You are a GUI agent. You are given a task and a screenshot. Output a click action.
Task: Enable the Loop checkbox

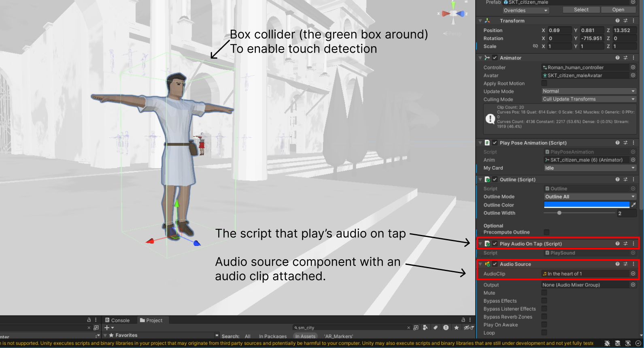pos(544,333)
